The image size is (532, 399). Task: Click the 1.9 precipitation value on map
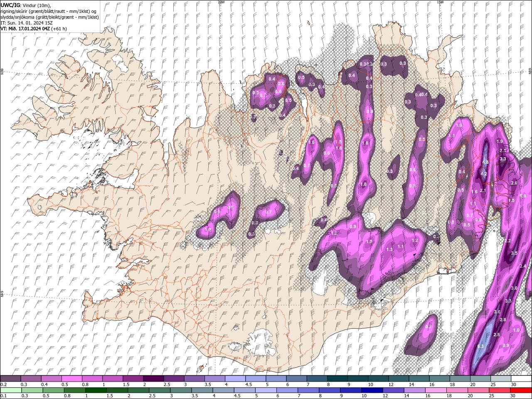click(x=500, y=141)
